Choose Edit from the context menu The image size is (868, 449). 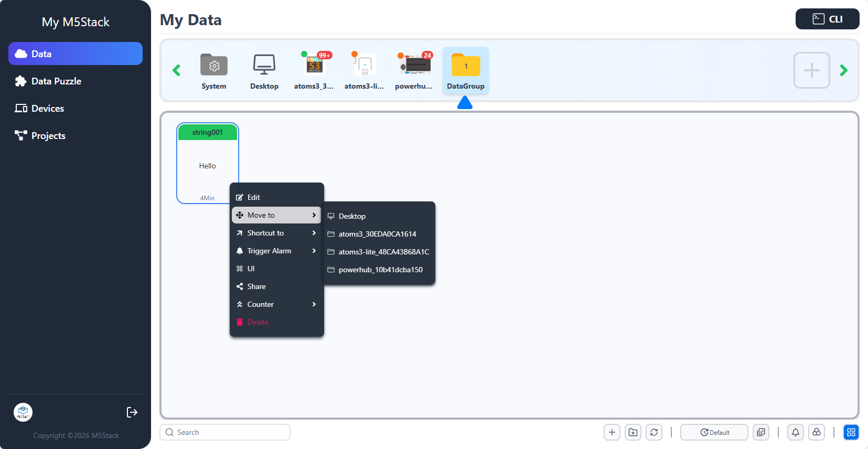[x=254, y=197]
